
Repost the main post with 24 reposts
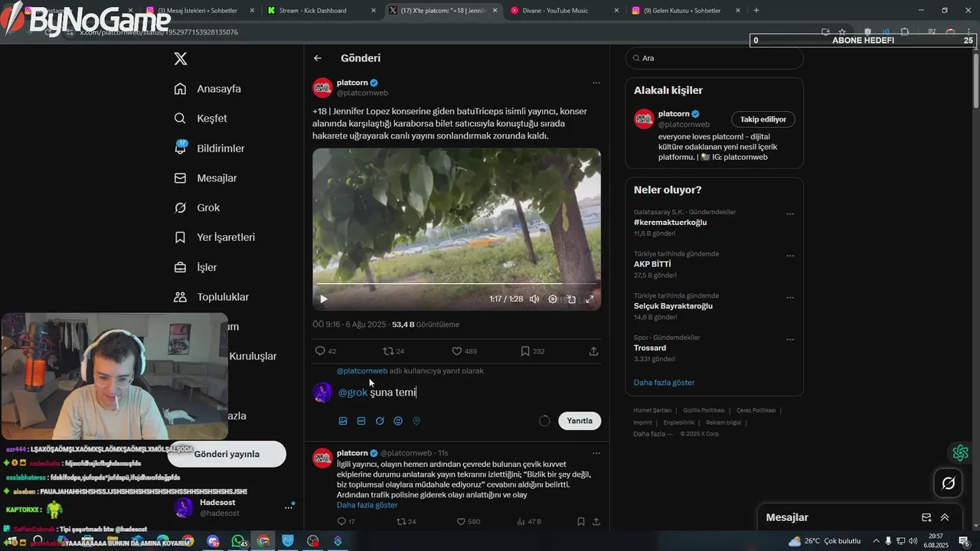pyautogui.click(x=394, y=351)
